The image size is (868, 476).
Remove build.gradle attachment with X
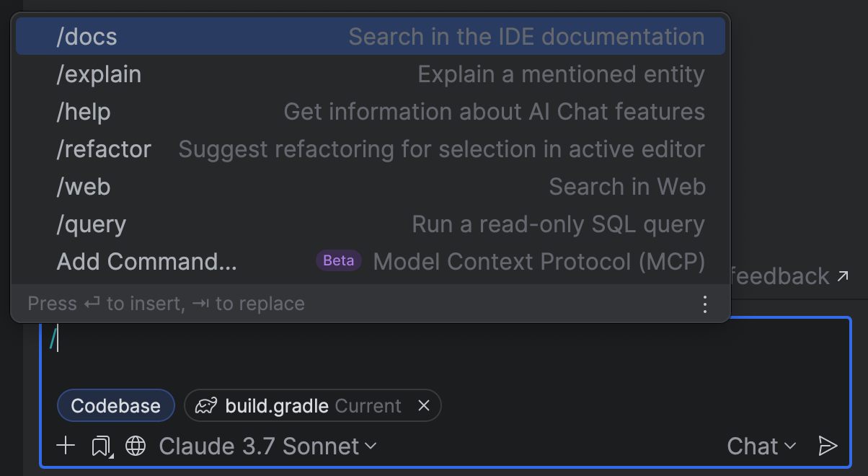(x=424, y=405)
